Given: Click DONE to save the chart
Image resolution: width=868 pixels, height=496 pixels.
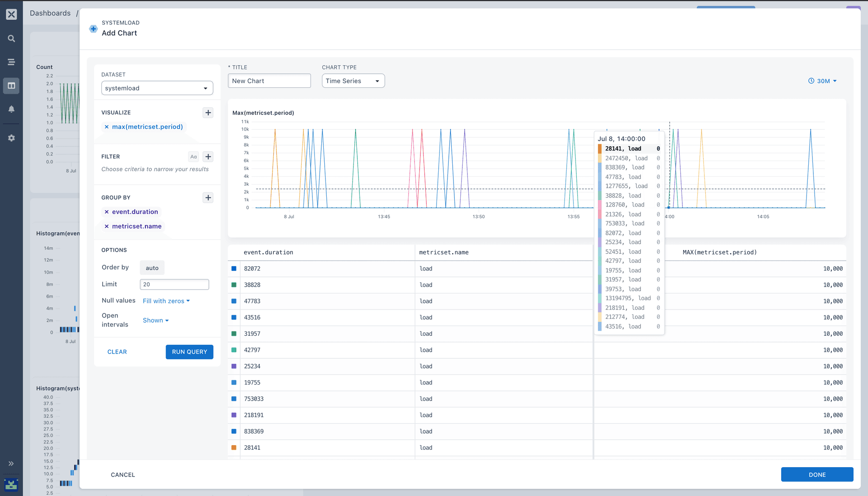Looking at the screenshot, I should 817,474.
